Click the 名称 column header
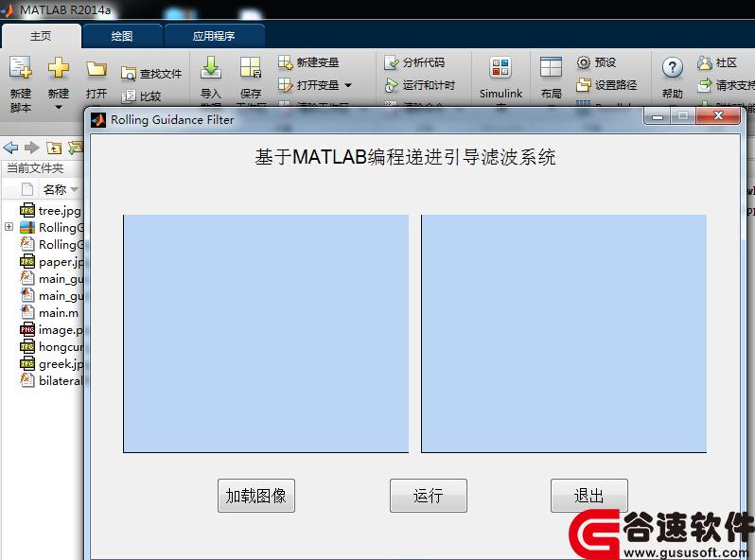 pos(55,190)
